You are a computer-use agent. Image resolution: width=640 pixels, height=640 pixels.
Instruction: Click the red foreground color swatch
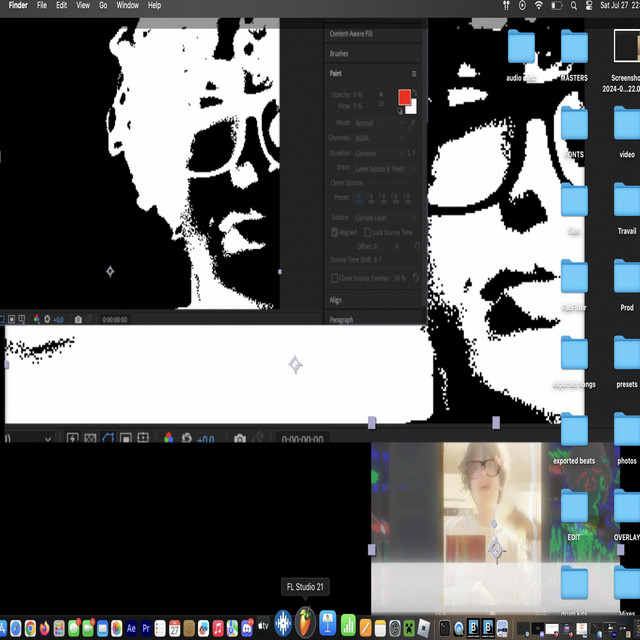pos(404,97)
